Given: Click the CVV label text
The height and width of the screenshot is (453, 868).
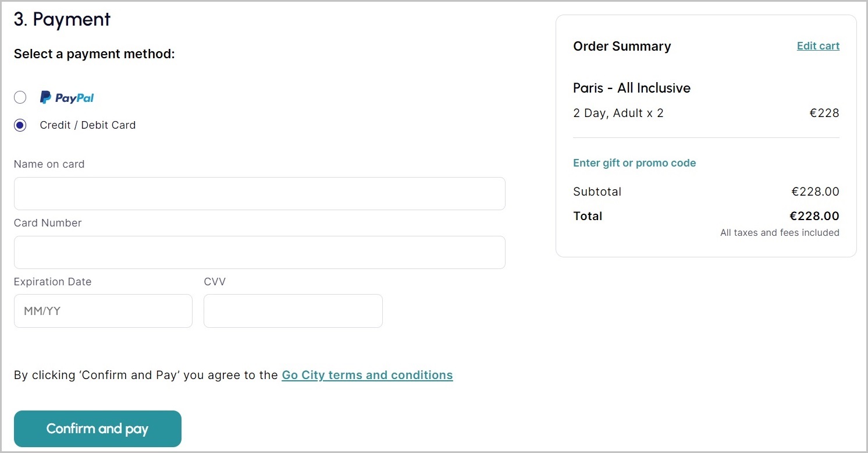Looking at the screenshot, I should (x=215, y=282).
